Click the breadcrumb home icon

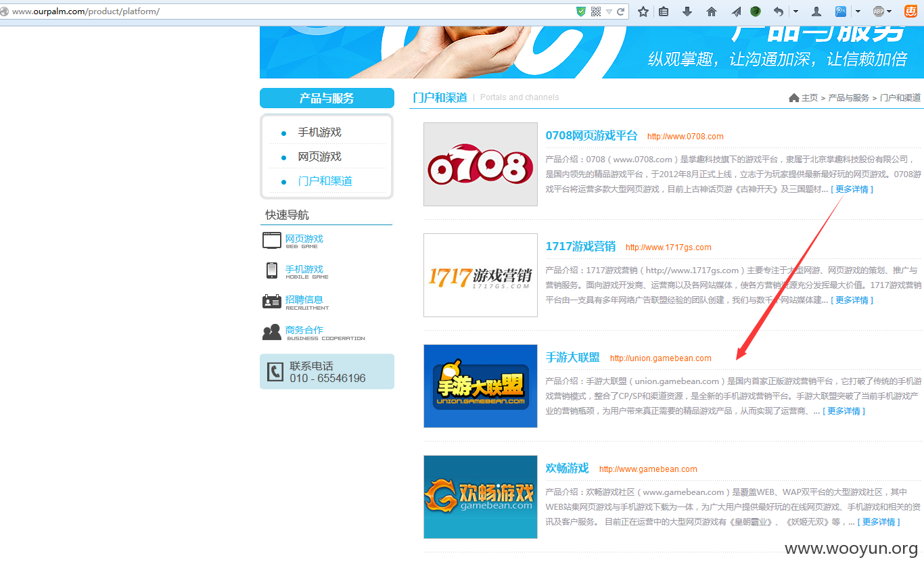pyautogui.click(x=794, y=98)
